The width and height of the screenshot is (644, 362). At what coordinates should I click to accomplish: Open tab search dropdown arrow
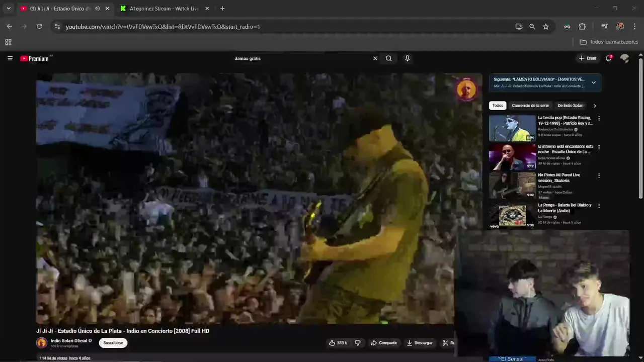pos(9,9)
